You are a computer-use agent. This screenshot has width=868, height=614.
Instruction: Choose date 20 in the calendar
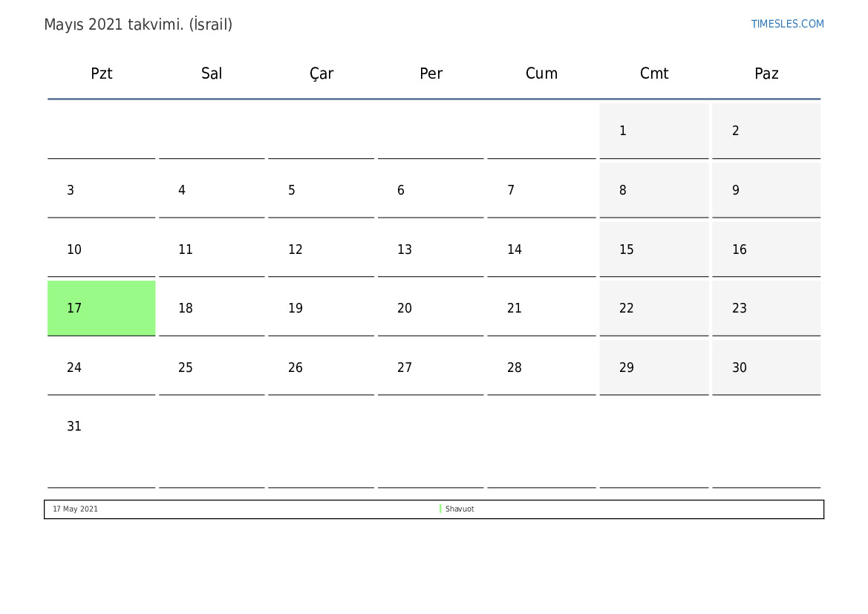(431, 308)
